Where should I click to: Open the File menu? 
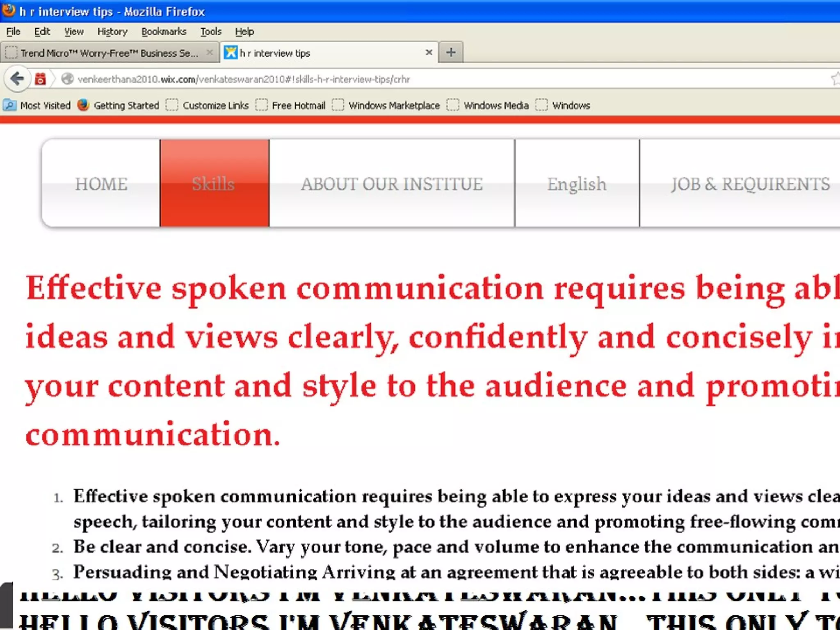13,32
